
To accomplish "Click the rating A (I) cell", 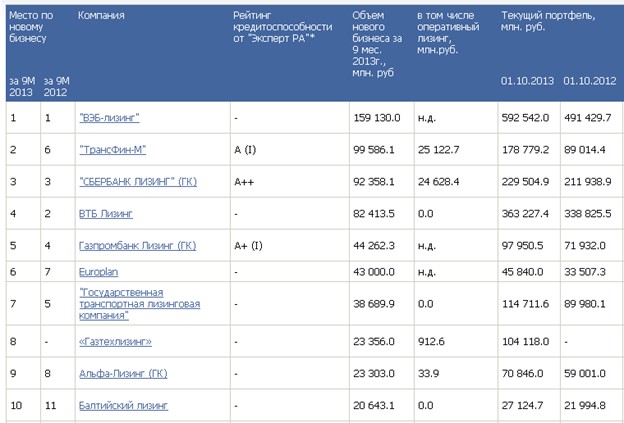I will click(245, 150).
